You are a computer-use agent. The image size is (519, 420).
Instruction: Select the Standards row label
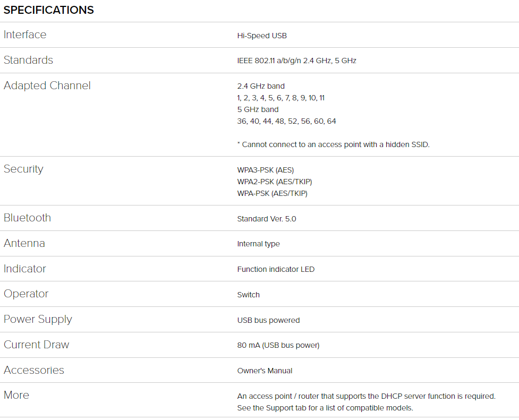click(28, 60)
